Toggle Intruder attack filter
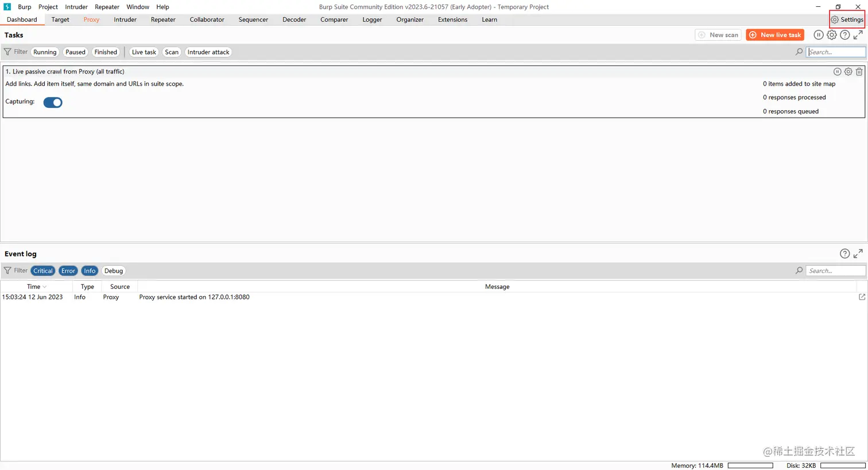868x470 pixels. (x=208, y=52)
